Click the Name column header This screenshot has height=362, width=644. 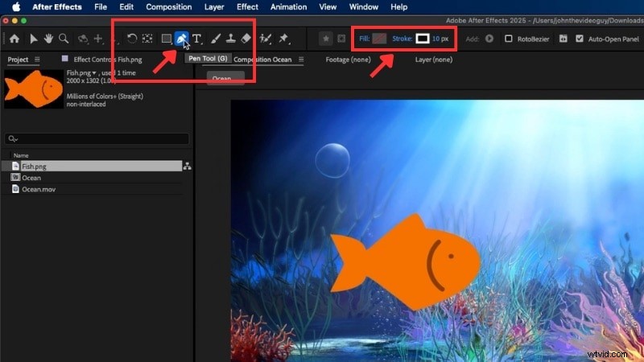pos(21,155)
